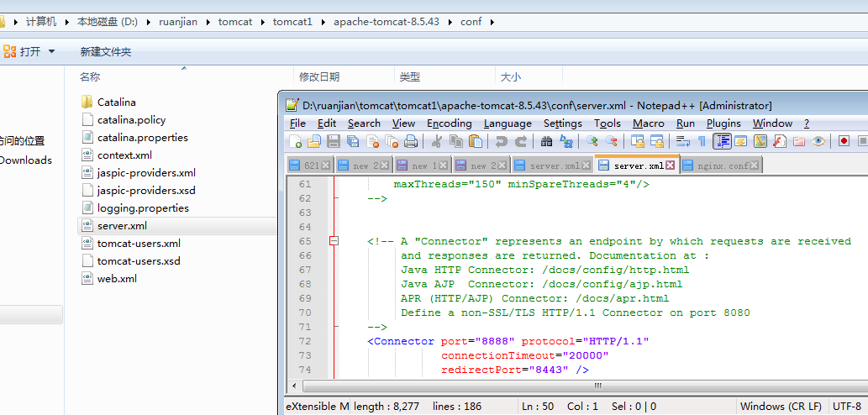868x415 pixels.
Task: Open the Plugins menu
Action: (x=723, y=123)
